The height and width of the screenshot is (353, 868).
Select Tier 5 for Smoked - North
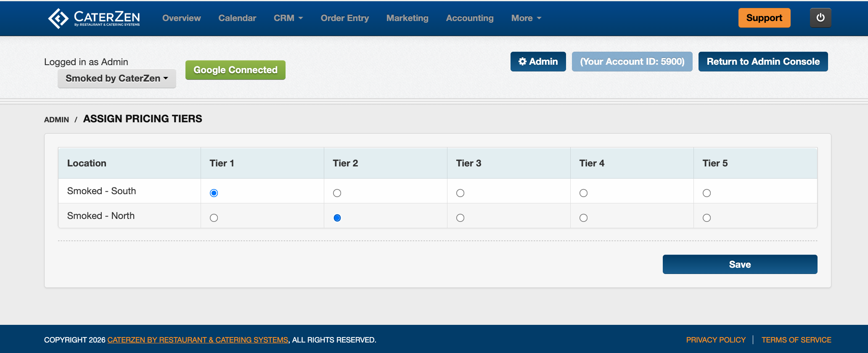click(707, 218)
